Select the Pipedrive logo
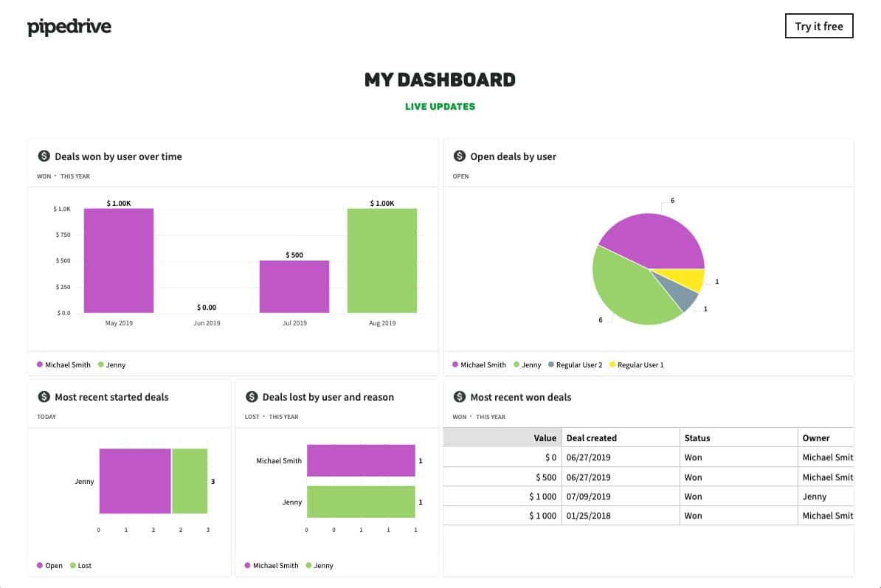 coord(69,26)
